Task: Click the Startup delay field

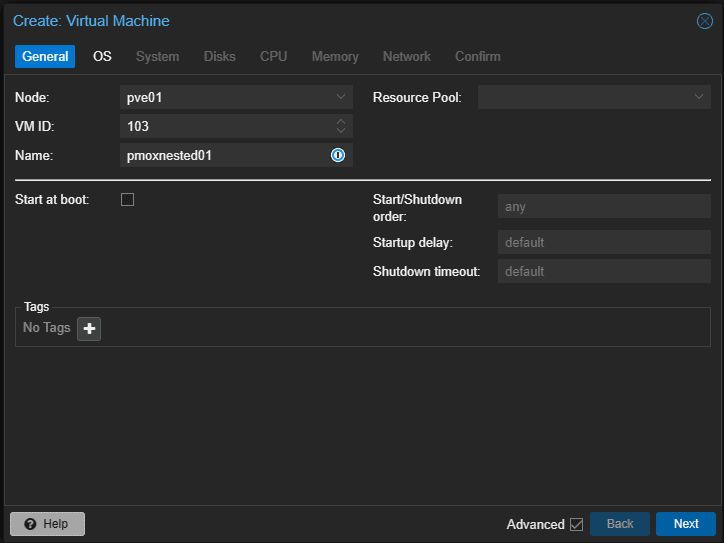Action: pyautogui.click(x=604, y=242)
